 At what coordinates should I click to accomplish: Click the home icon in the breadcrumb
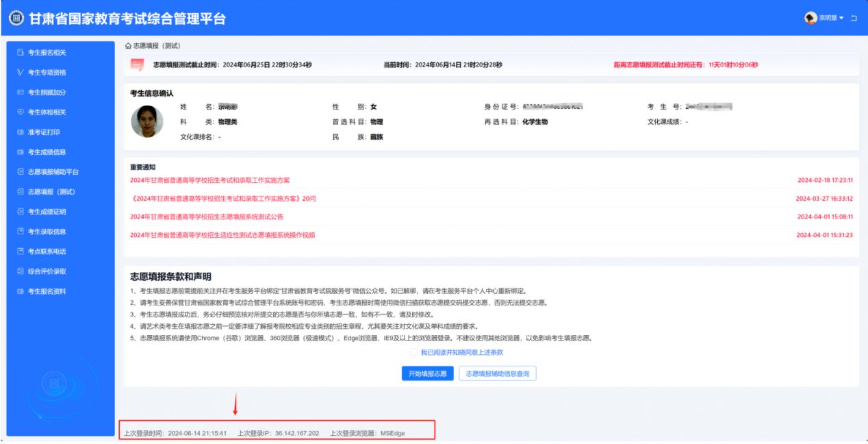(128, 45)
